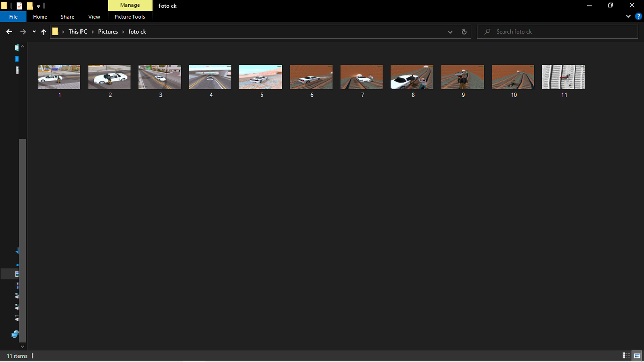644x362 pixels.
Task: Click the 11 items status text
Action: click(17, 356)
